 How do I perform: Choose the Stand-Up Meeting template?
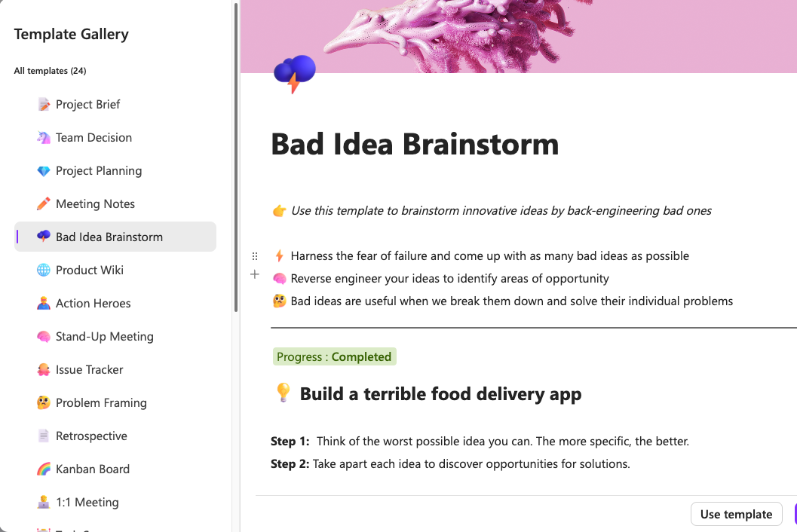[104, 337]
